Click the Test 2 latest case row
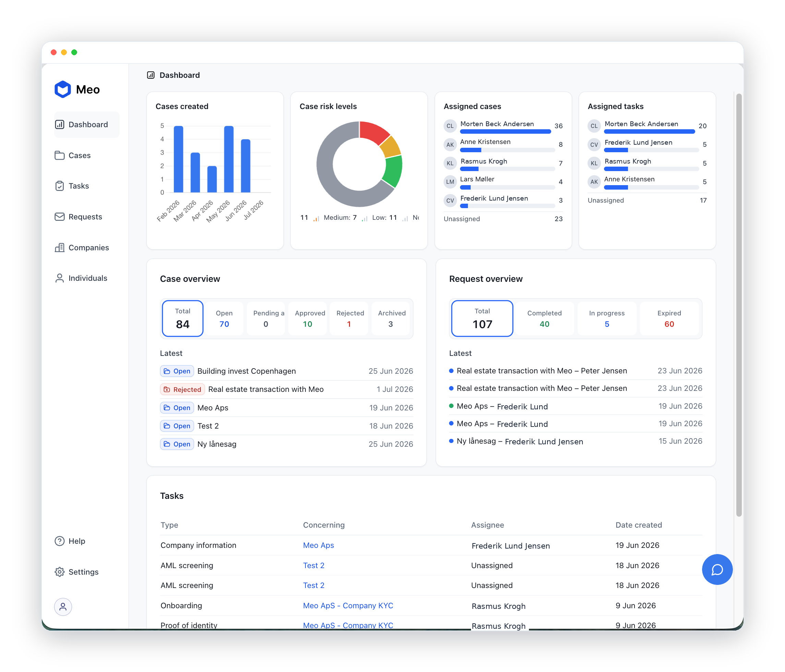The width and height of the screenshot is (785, 672). pyautogui.click(x=287, y=425)
